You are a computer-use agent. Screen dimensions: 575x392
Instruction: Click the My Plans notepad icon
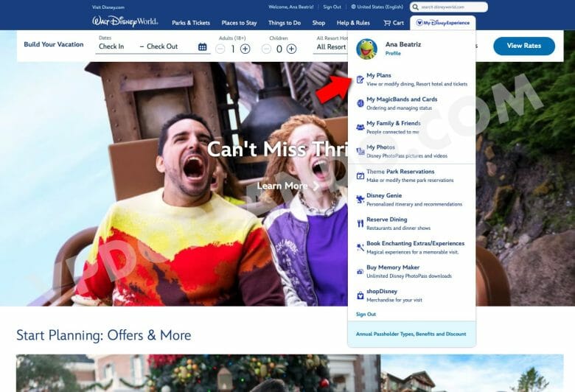(360, 79)
